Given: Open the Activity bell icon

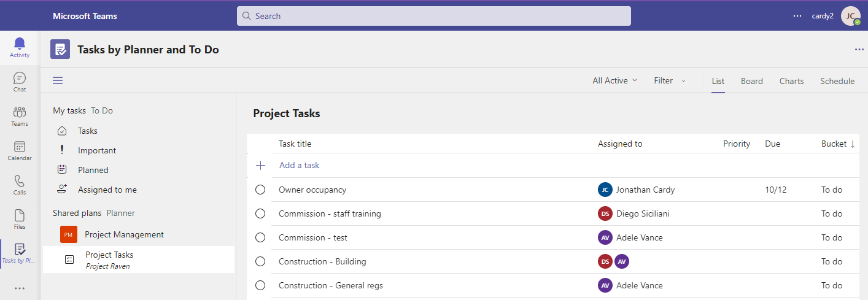Looking at the screenshot, I should point(20,44).
